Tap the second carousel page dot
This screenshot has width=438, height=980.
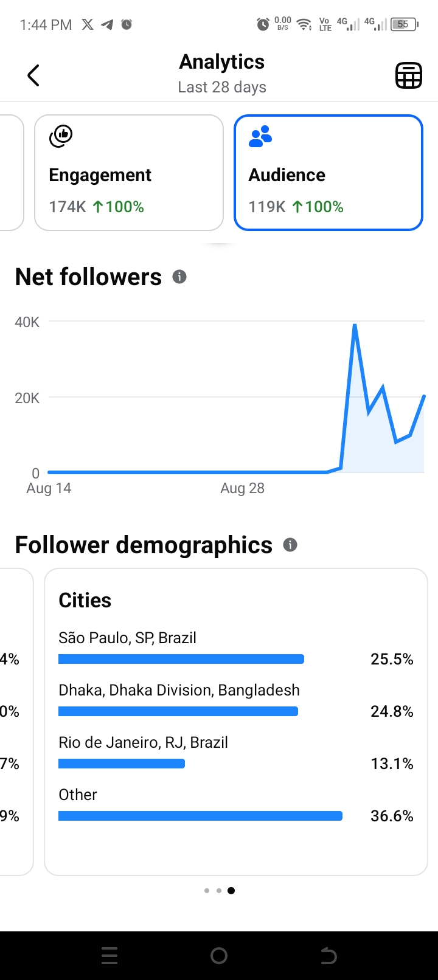[219, 891]
